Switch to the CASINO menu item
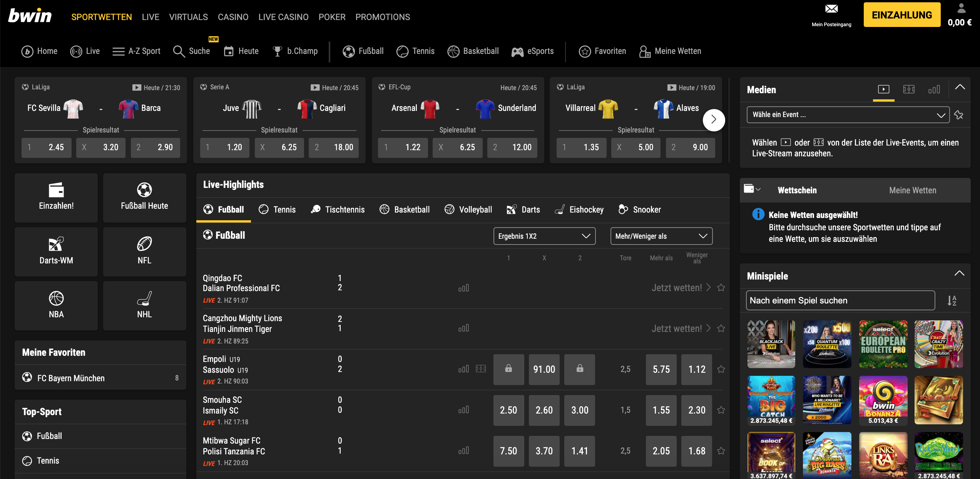The image size is (980, 479). [x=233, y=17]
